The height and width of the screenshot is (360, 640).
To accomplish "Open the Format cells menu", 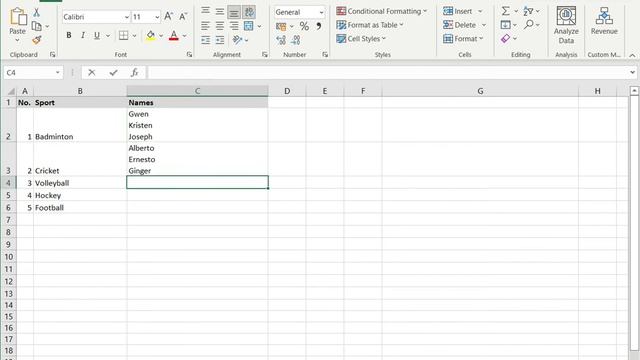I will tap(463, 39).
